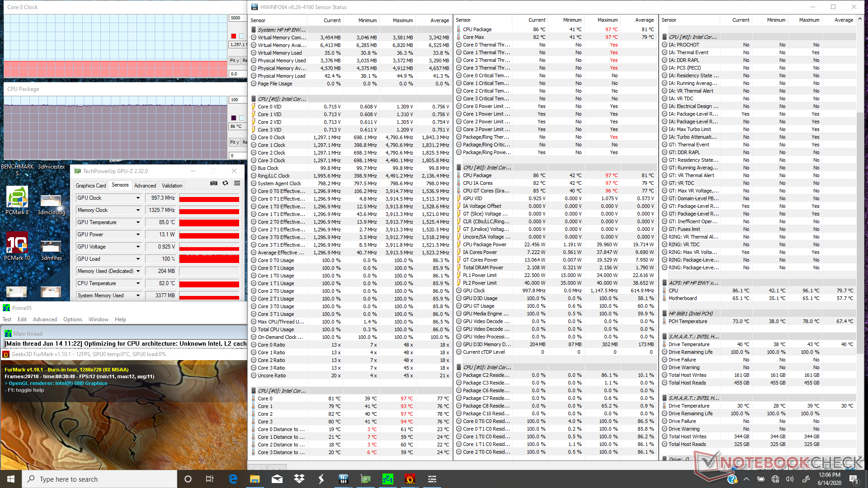This screenshot has height=488, width=868.
Task: Click the GPU-Z screenshot camera icon
Action: [214, 183]
